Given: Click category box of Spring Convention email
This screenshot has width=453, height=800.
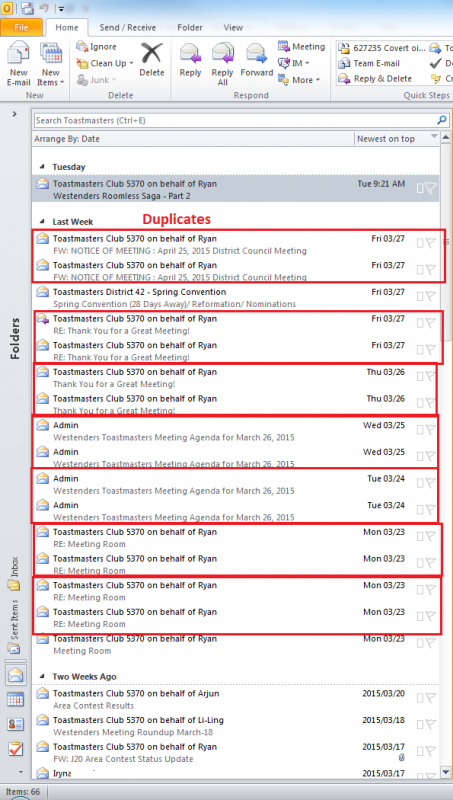Looking at the screenshot, I should pyautogui.click(x=420, y=297).
